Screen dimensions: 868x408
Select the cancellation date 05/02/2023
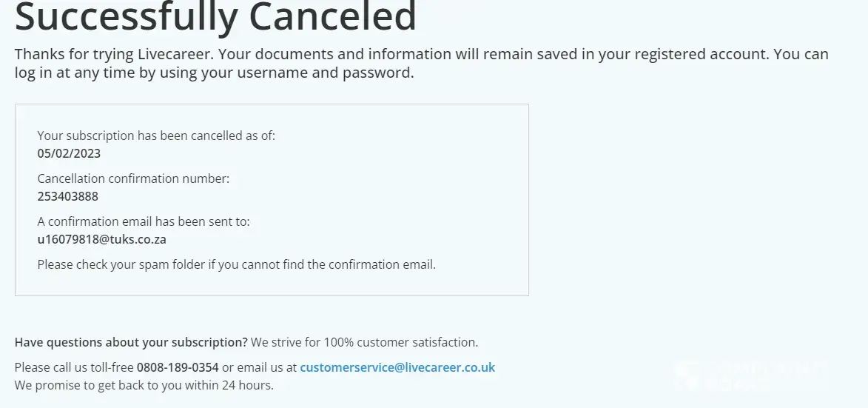pos(69,154)
